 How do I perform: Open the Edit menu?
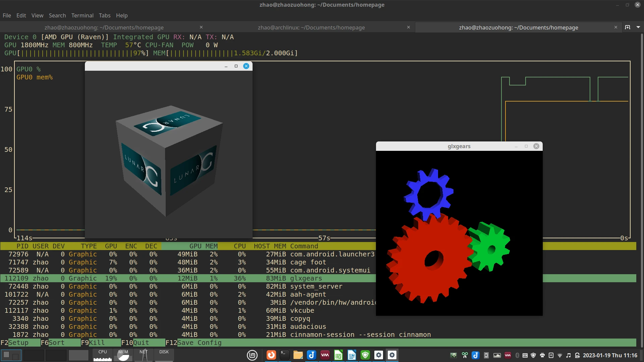tap(21, 15)
